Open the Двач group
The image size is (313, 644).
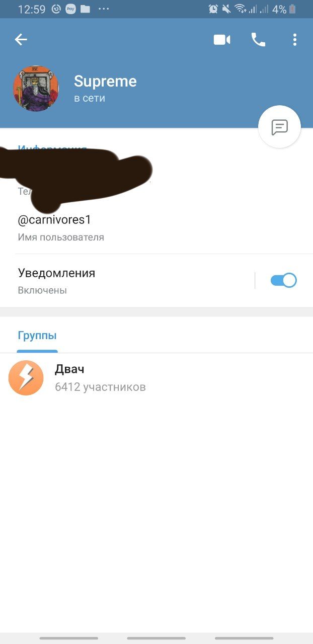pyautogui.click(x=156, y=378)
